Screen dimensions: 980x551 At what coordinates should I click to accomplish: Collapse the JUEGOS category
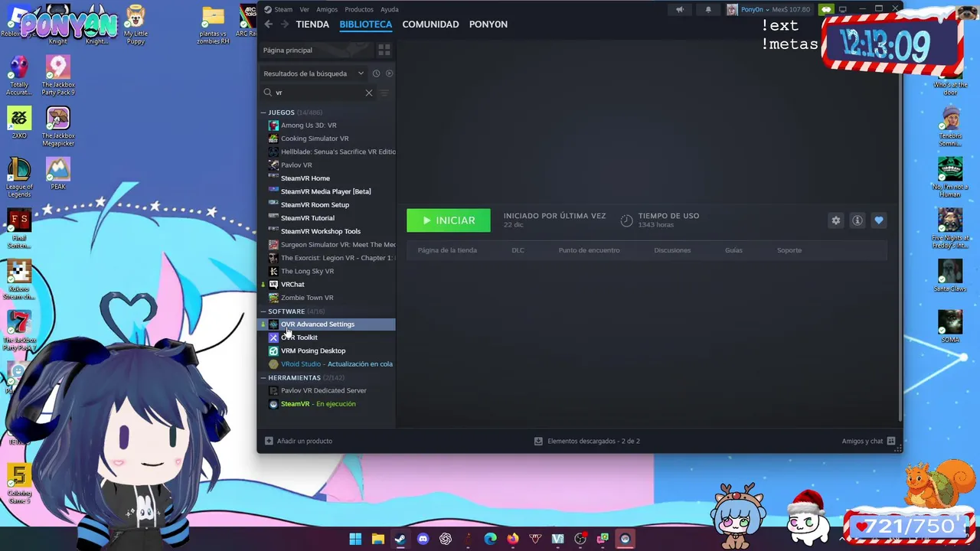click(263, 112)
